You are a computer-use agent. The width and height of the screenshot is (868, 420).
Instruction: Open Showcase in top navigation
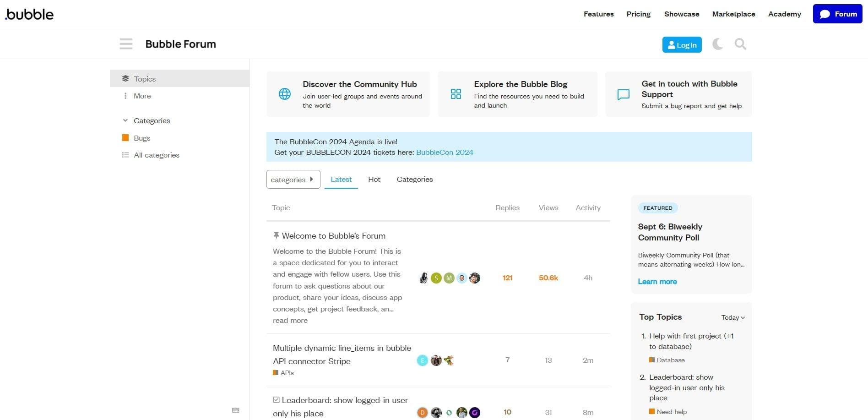click(x=682, y=14)
